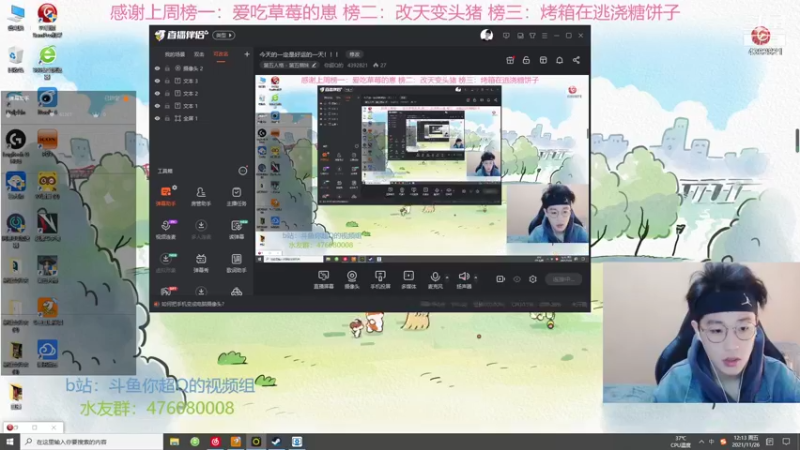Click the pencil edit icon in the category pill

314,65
